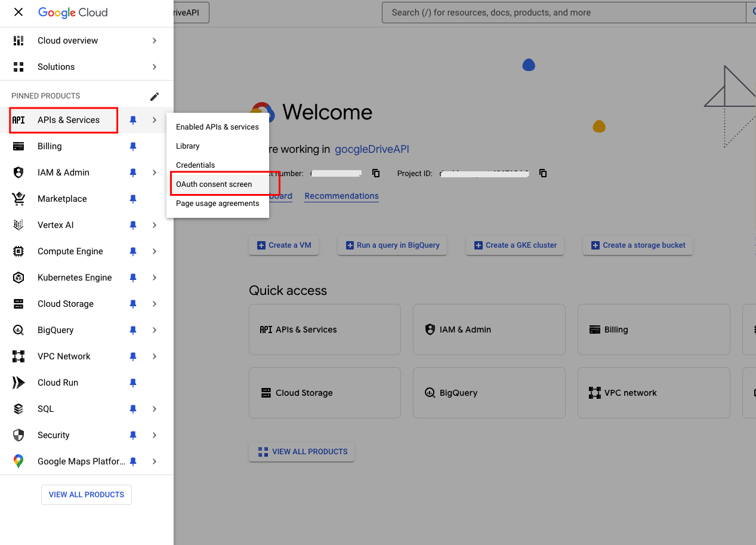
Task: Copy the Project ID with copy icon
Action: pos(543,173)
